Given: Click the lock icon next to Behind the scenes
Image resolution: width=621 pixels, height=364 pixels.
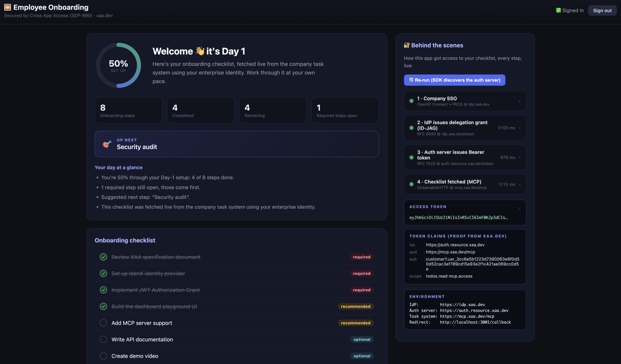Looking at the screenshot, I should point(407,45).
